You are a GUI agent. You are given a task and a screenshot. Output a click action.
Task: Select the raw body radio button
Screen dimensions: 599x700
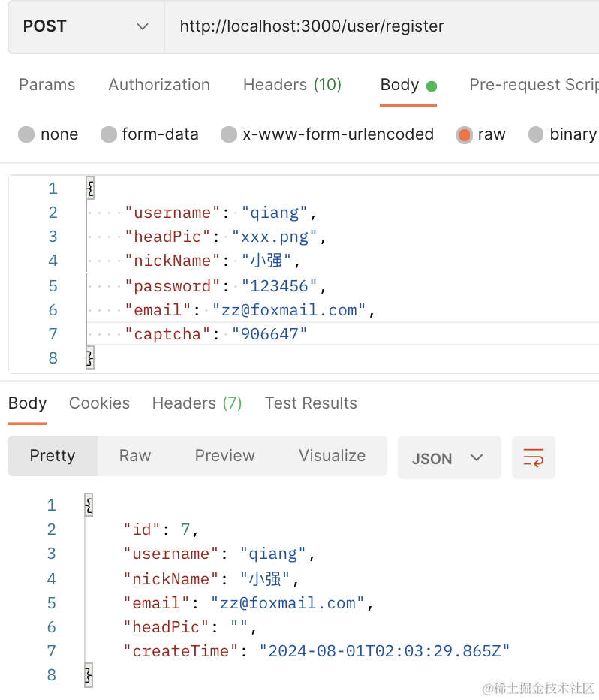tap(465, 135)
